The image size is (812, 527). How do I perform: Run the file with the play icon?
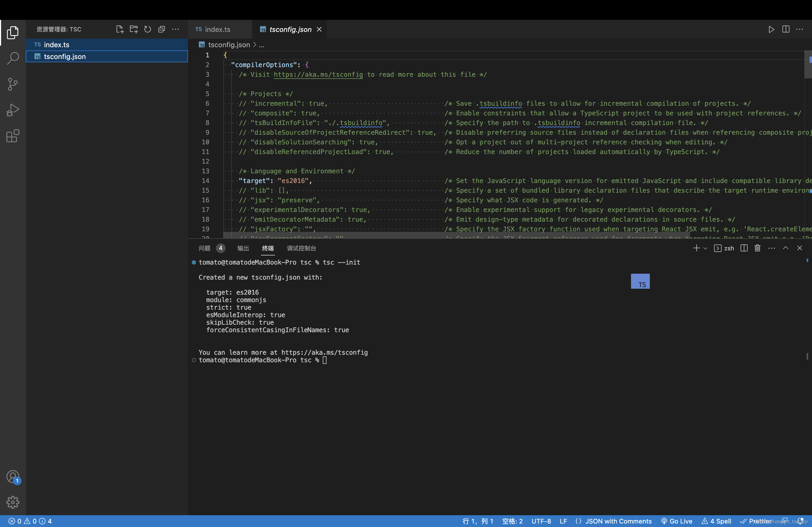tap(771, 29)
